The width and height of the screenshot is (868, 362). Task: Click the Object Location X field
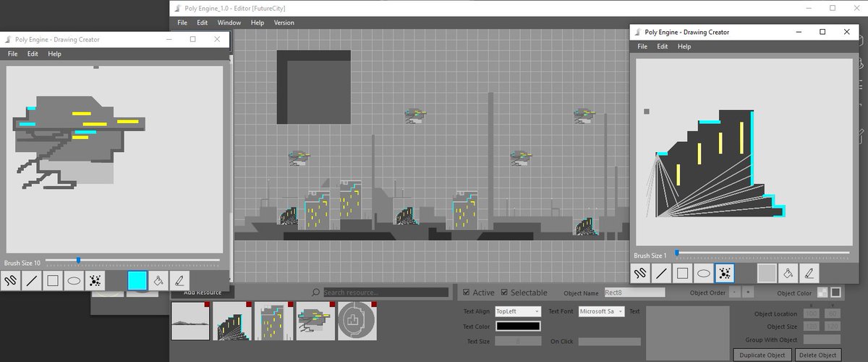click(x=811, y=313)
